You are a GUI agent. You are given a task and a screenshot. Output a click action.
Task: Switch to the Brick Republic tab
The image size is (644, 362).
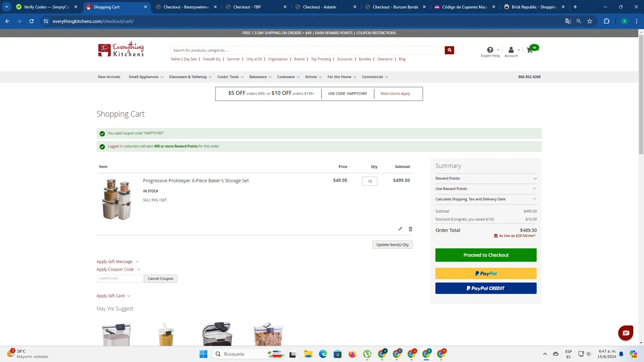click(535, 7)
